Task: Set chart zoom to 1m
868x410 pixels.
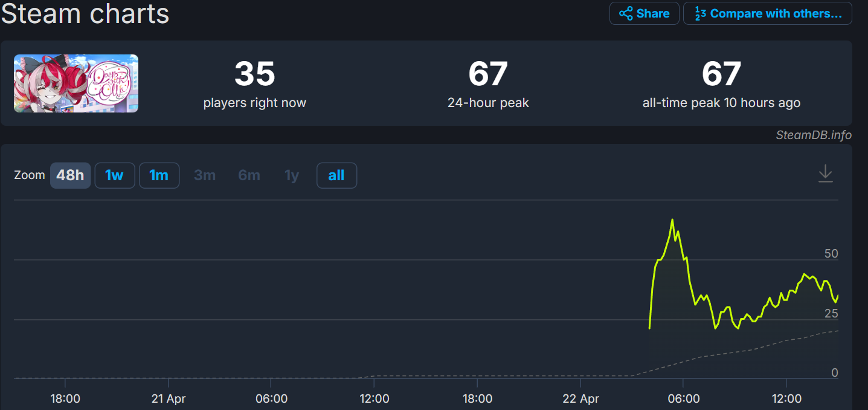Action: coord(159,175)
